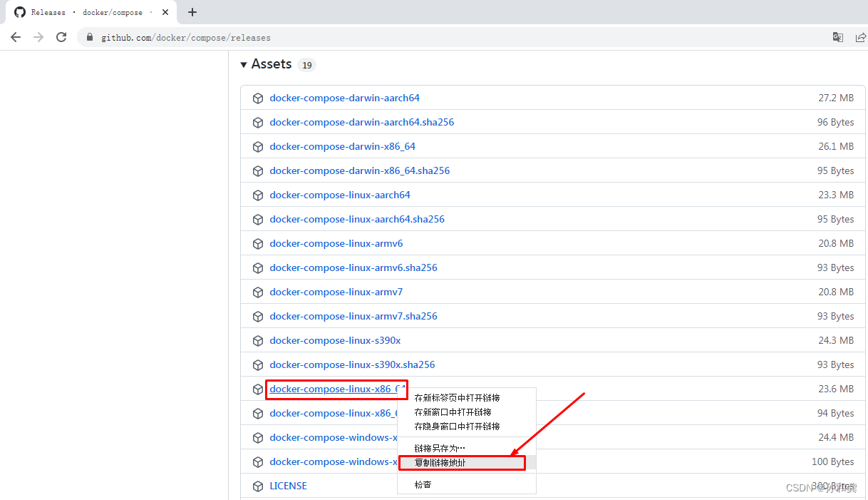Click the "96 Bytes" file size

pos(835,122)
